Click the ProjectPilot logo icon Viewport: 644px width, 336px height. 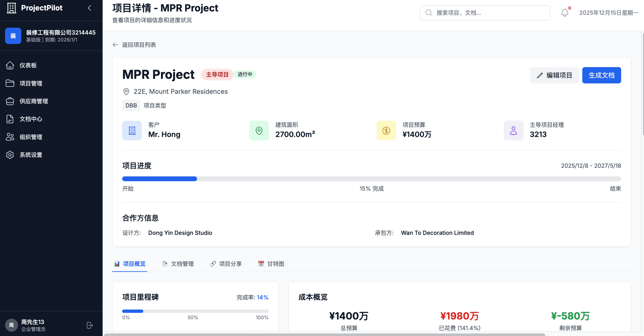pos(11,8)
